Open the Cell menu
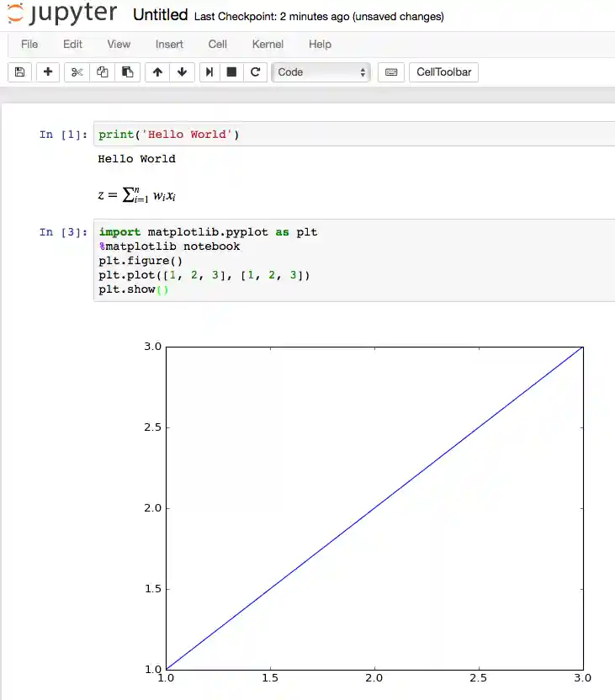Viewport: 615px width, 700px height. pos(217,44)
